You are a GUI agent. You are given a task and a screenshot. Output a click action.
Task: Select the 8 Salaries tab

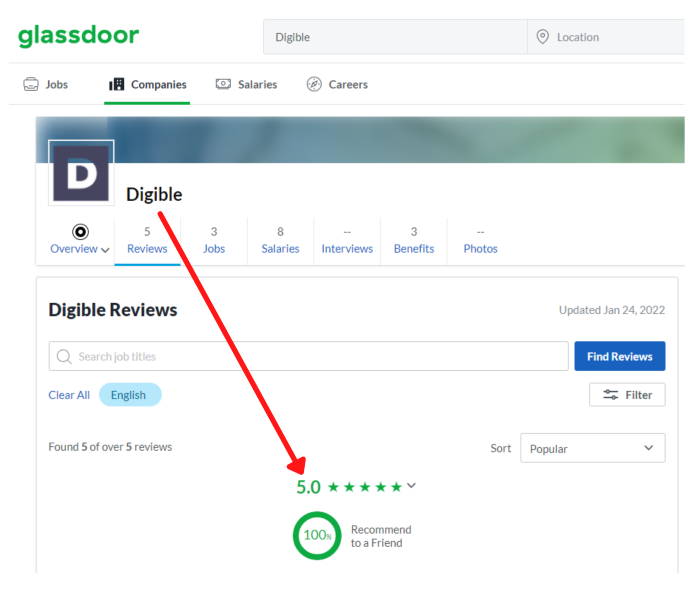(x=280, y=241)
